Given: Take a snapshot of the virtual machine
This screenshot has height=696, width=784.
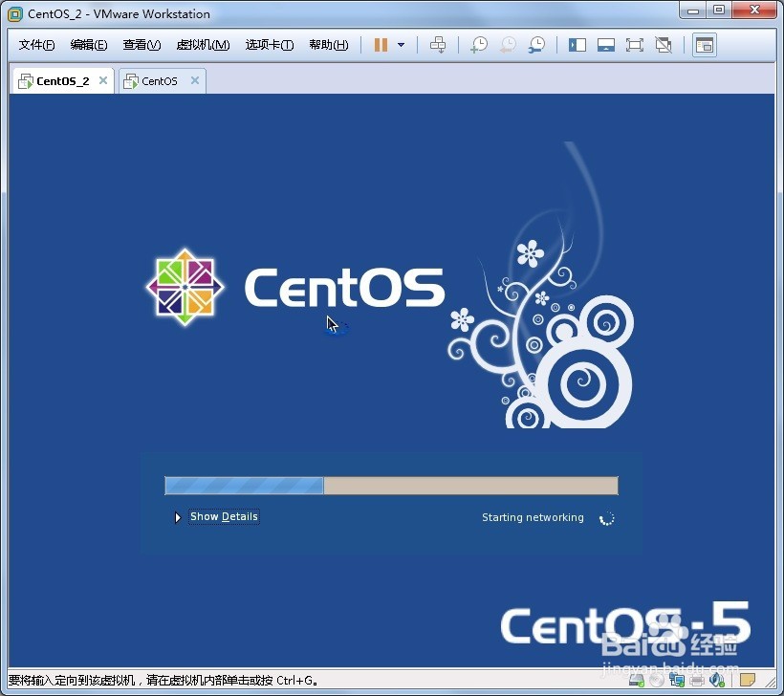Looking at the screenshot, I should 479,44.
